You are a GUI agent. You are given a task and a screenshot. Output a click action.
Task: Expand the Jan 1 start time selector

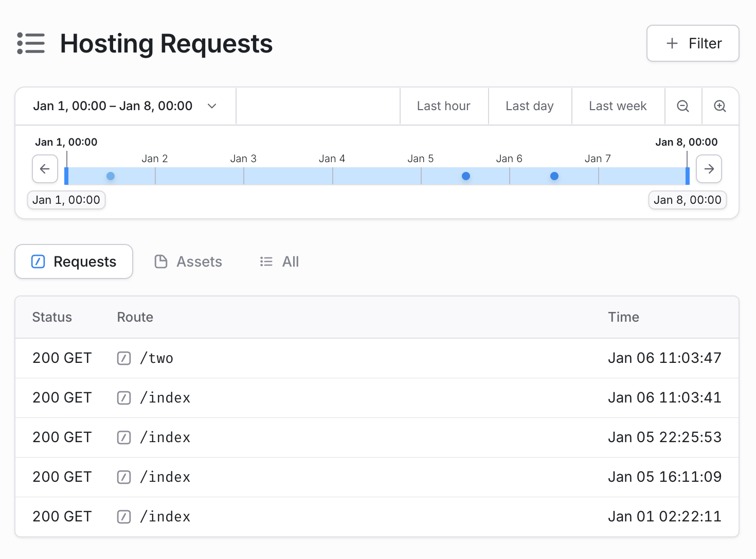pos(66,200)
